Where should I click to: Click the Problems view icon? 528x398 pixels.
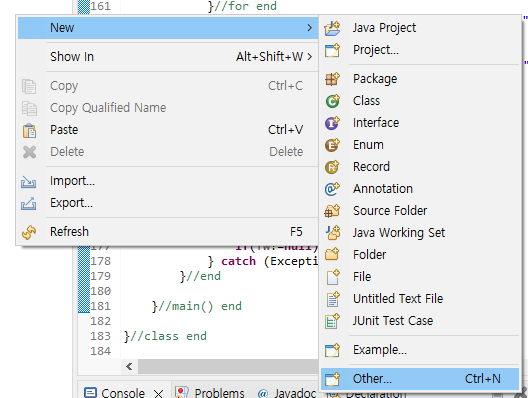(x=182, y=393)
